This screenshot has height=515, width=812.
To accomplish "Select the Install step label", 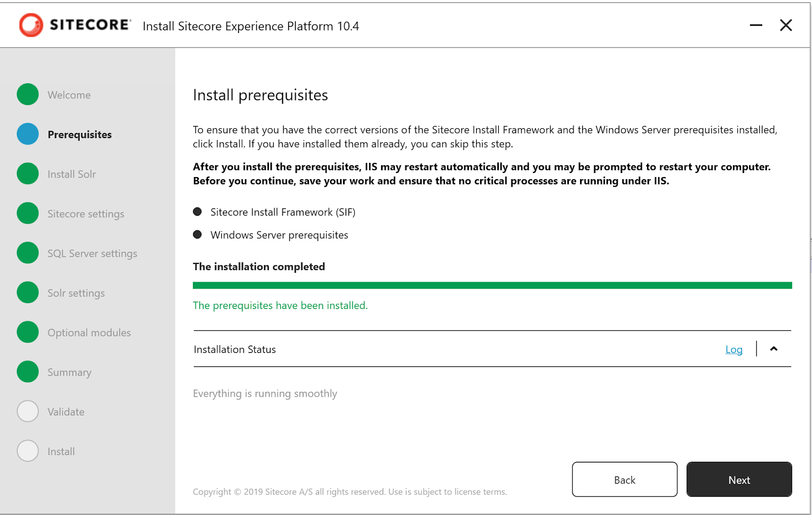I will [61, 452].
